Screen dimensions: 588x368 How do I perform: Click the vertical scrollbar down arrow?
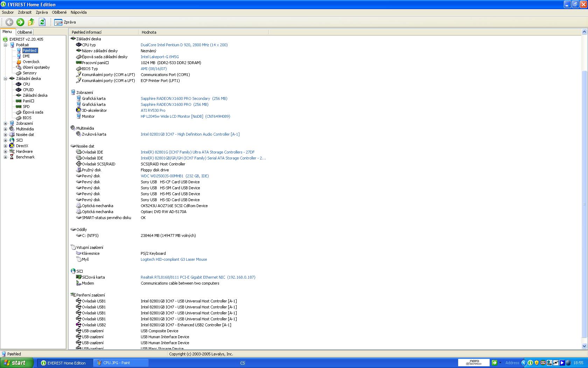pyautogui.click(x=584, y=346)
